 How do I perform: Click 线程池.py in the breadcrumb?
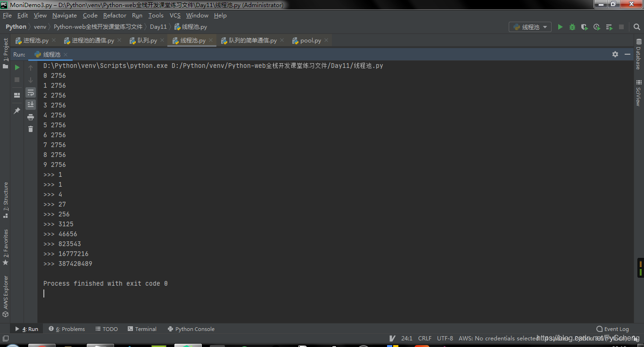(x=190, y=27)
